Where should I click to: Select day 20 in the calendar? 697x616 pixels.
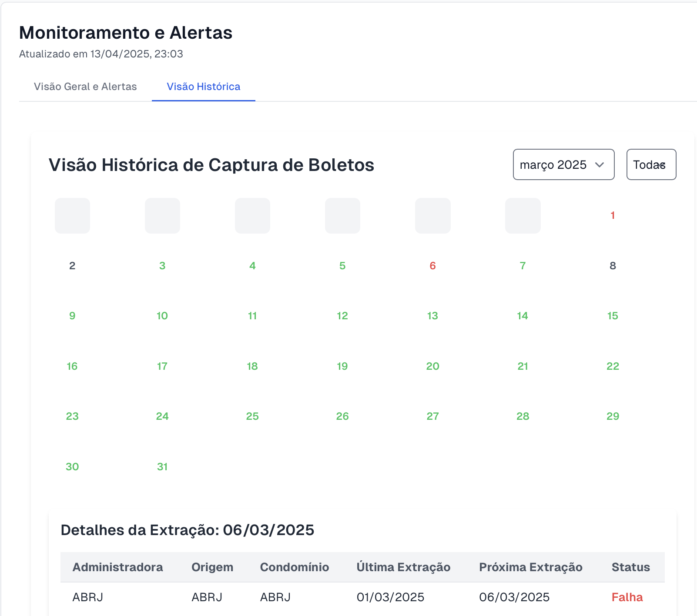tap(432, 366)
